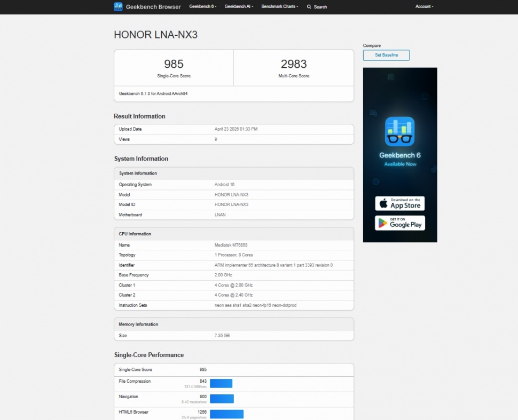Click the Geekbench Browser logo icon
The width and height of the screenshot is (518, 420).
(118, 6)
